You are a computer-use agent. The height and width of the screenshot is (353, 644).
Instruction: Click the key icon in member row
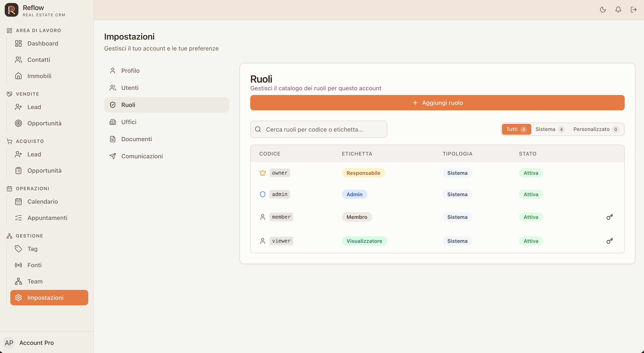tap(610, 217)
